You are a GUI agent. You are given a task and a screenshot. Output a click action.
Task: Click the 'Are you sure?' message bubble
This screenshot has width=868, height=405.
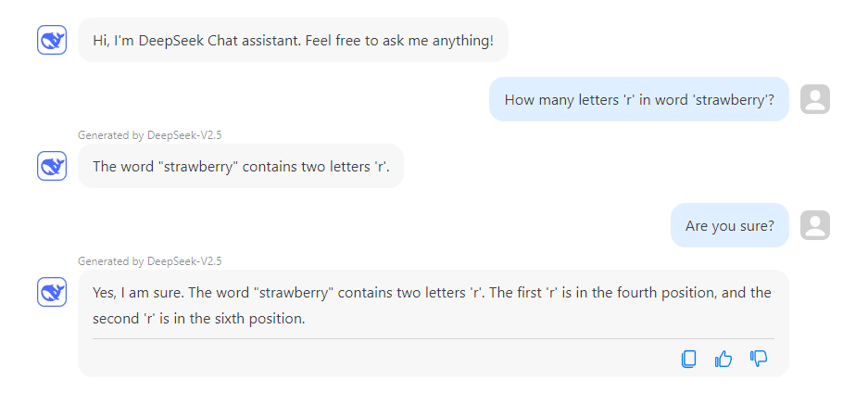[729, 225]
